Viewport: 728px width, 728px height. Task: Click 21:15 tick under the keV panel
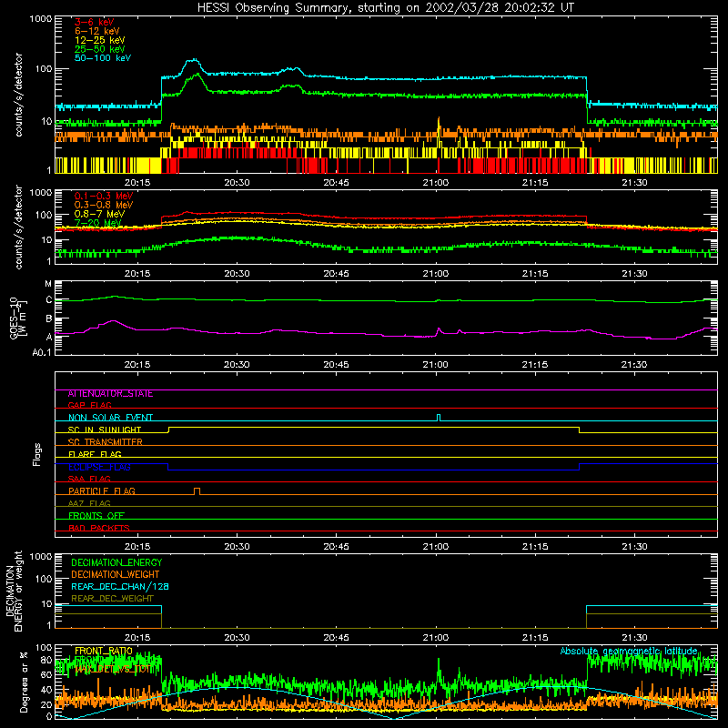pyautogui.click(x=535, y=183)
